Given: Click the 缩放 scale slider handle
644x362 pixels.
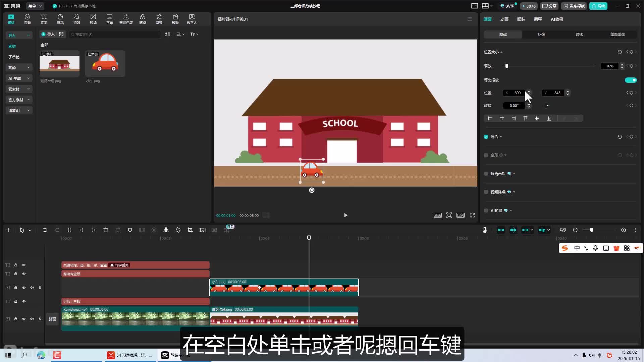Looking at the screenshot, I should pos(506,66).
